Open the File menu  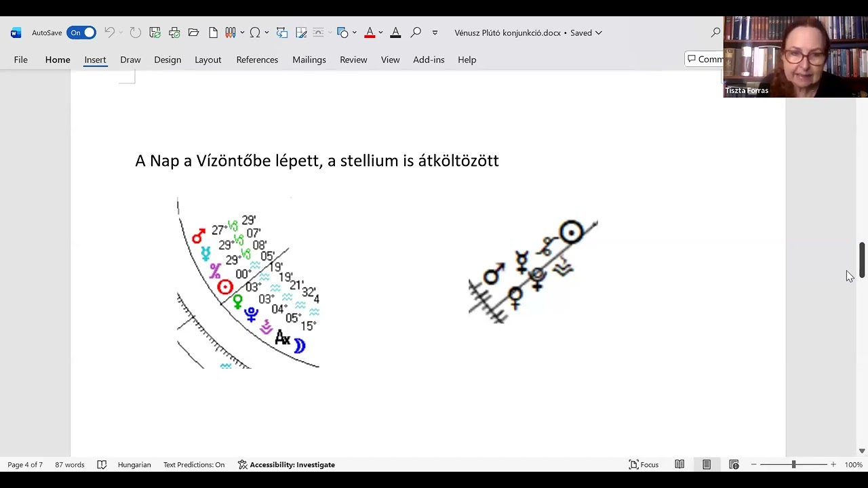(x=21, y=60)
